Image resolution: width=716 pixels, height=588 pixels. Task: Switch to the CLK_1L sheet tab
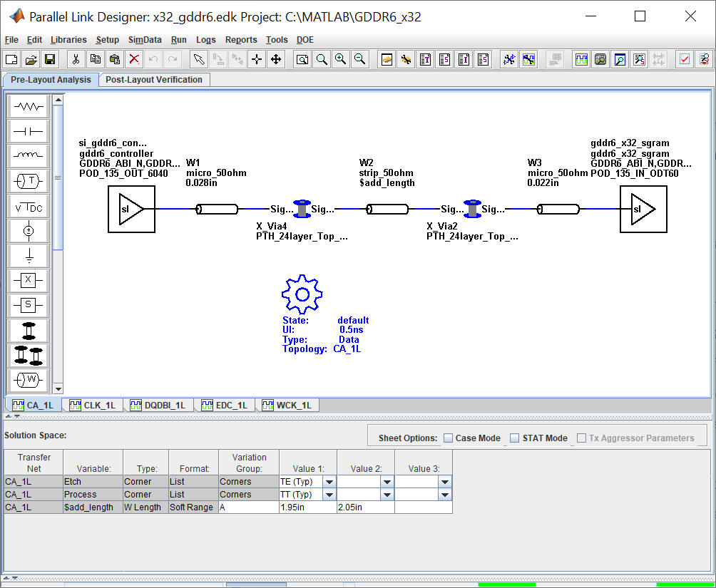click(92, 405)
